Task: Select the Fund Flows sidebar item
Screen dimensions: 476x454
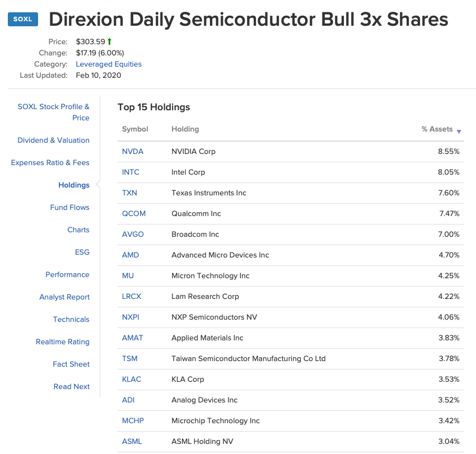Action: click(x=69, y=208)
